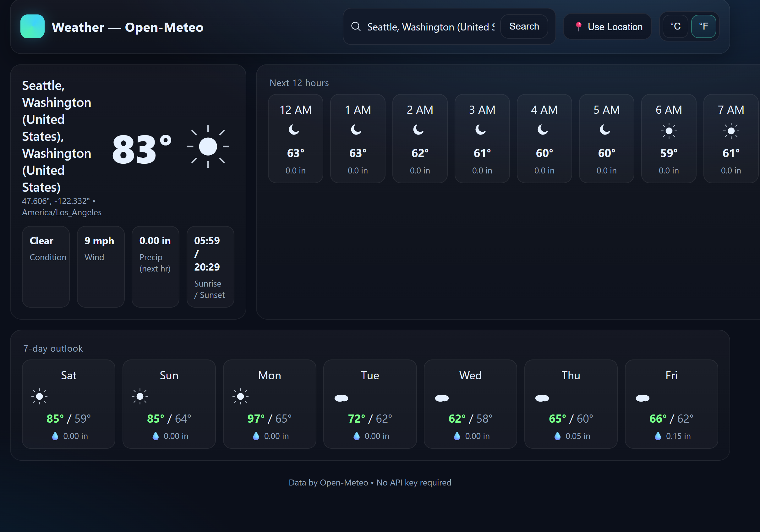This screenshot has height=532, width=760.
Task: Focus the Seattle city search field
Action: [430, 27]
